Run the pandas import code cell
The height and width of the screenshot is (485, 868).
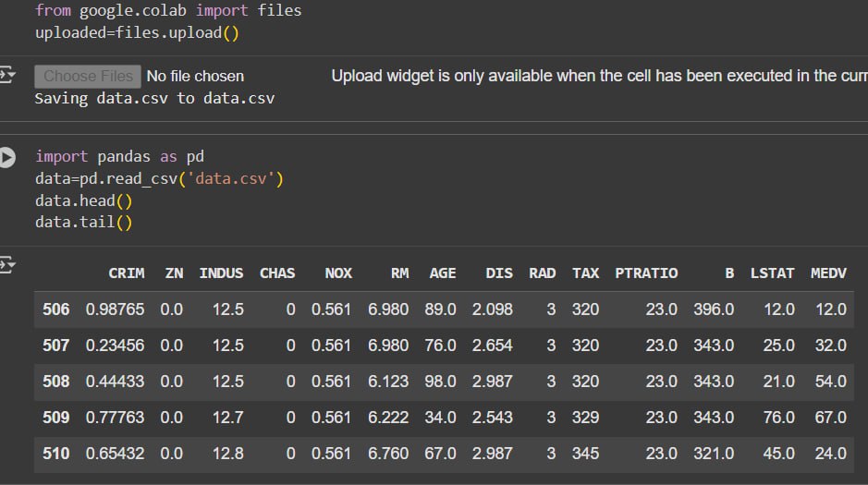tap(7, 158)
